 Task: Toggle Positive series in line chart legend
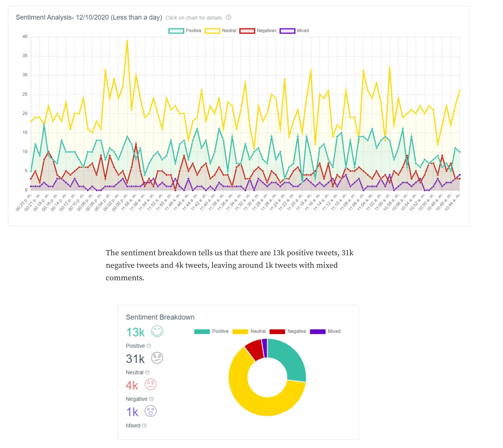point(185,31)
